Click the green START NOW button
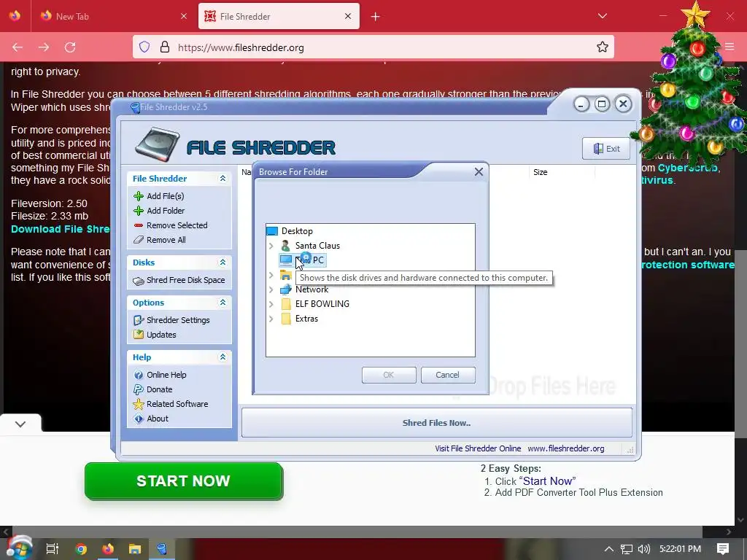747x560 pixels. 184,481
